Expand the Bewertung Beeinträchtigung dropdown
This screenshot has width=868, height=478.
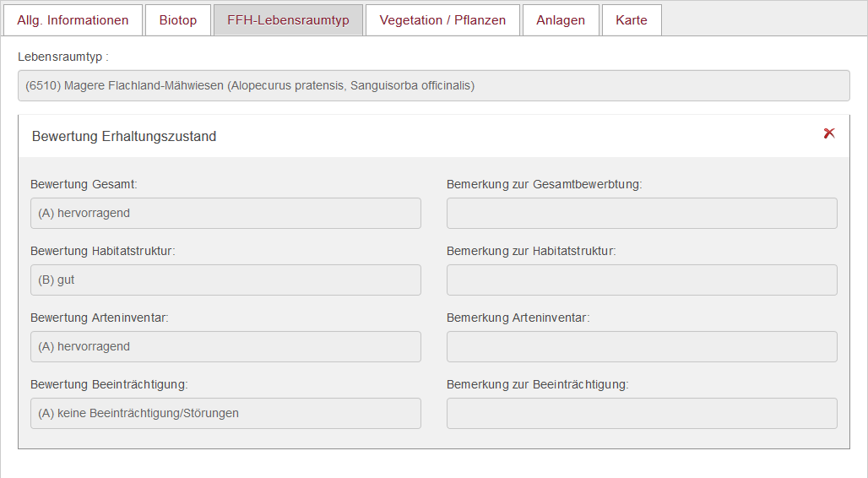pyautogui.click(x=225, y=413)
